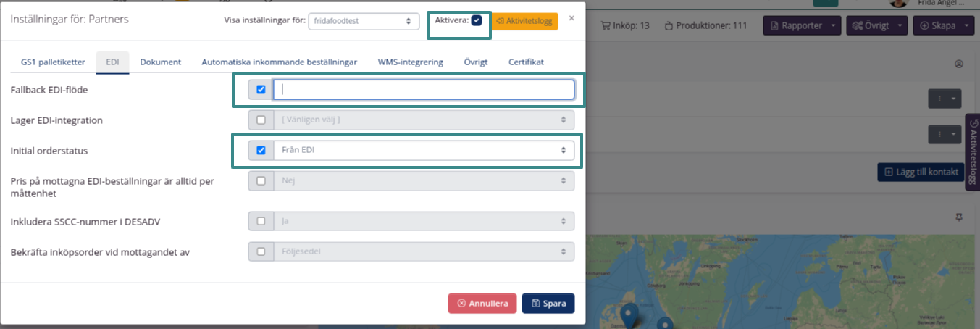Open the Initial orderstatus Från EDI dropdown
Screen dimensions: 980x329
[424, 151]
